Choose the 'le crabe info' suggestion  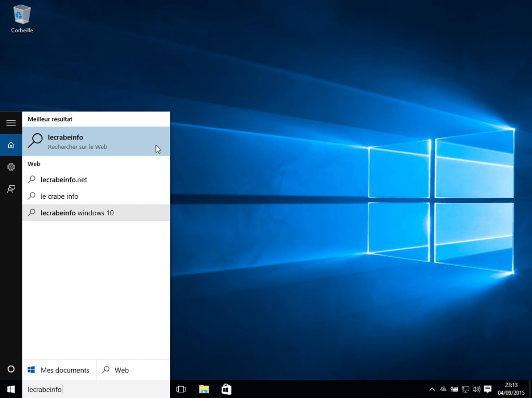click(96, 196)
